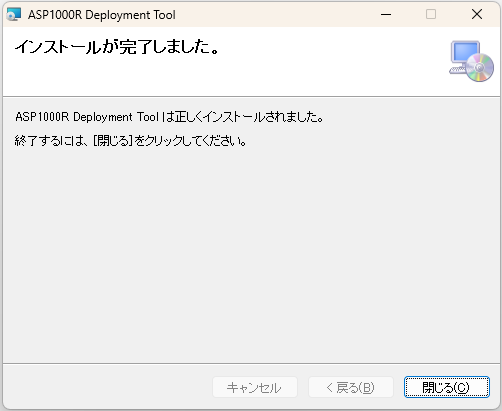Click the 閉じる(C) button to finish

tap(447, 387)
